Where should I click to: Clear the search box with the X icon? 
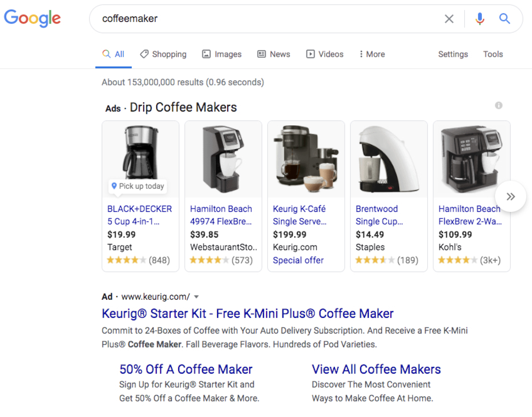coord(449,19)
